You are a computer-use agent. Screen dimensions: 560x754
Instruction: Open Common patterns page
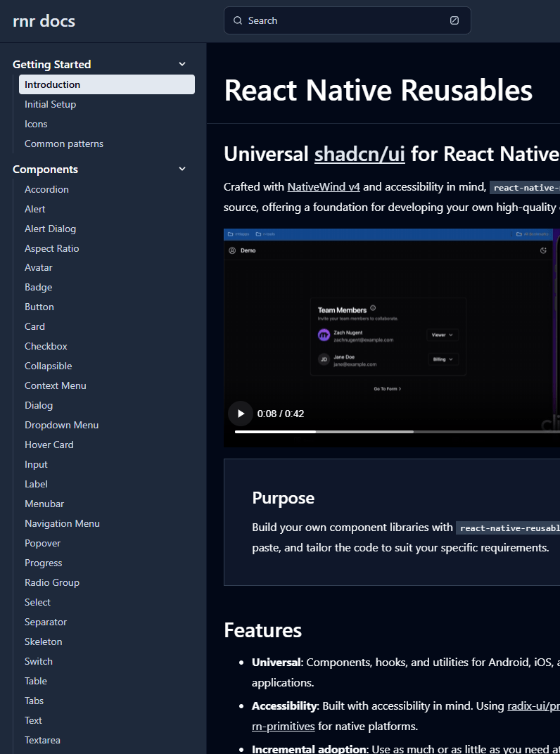click(64, 143)
